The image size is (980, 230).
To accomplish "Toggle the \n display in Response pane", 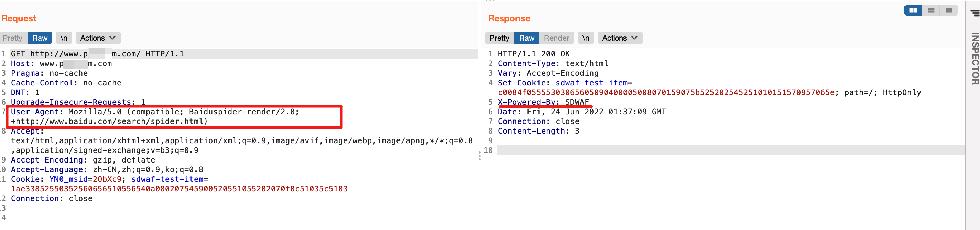I will [x=586, y=38].
